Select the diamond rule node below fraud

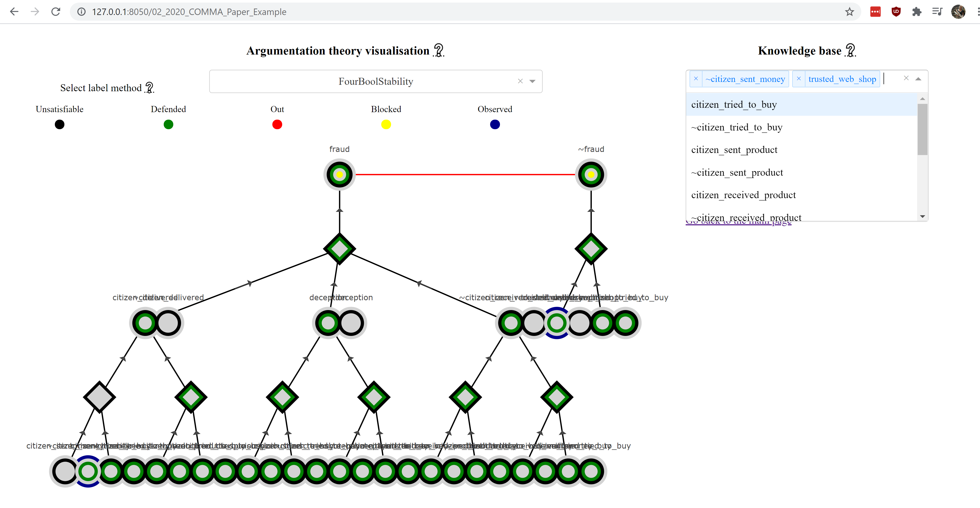point(339,249)
